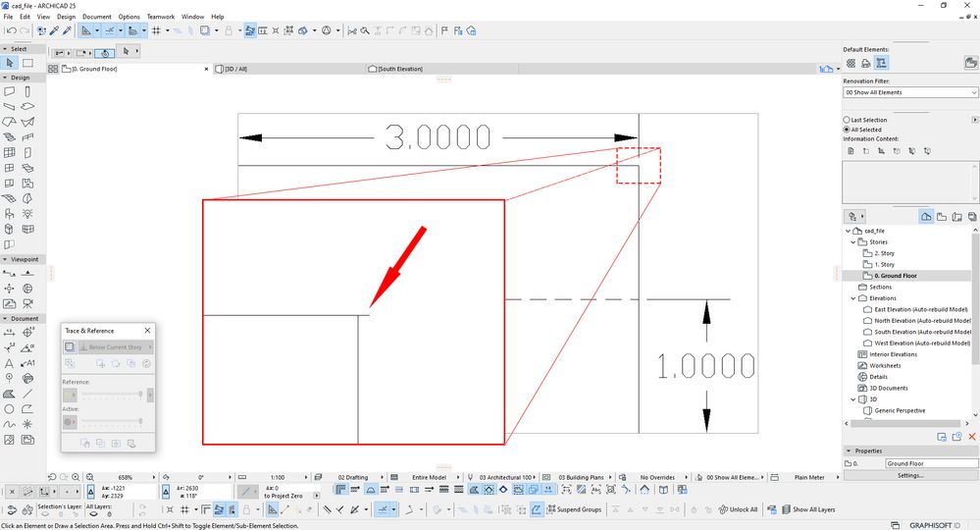
Task: Open Renovation Filter dropdown
Action: [910, 92]
